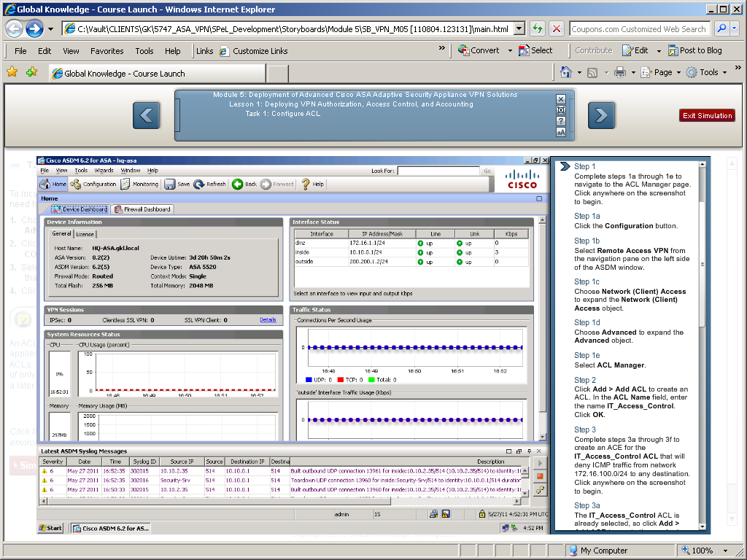The height and width of the screenshot is (560, 747).
Task: Open the IE Favorites menu
Action: tap(107, 51)
